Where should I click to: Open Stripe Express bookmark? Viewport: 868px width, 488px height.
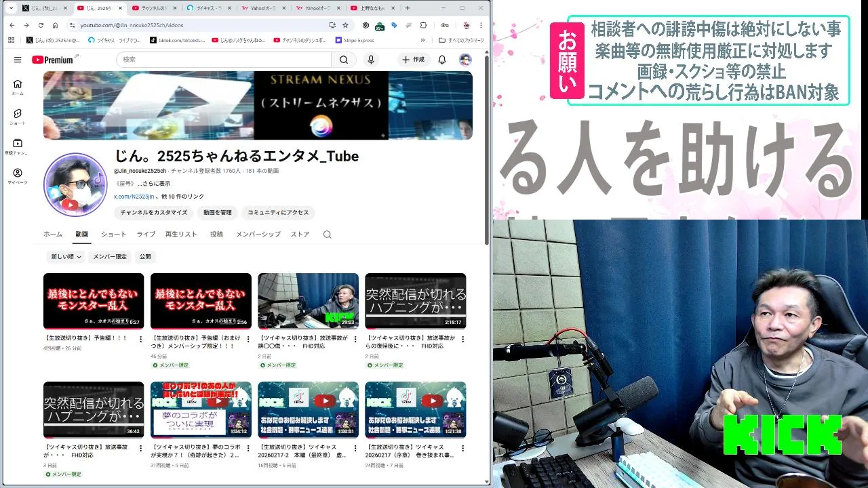355,40
